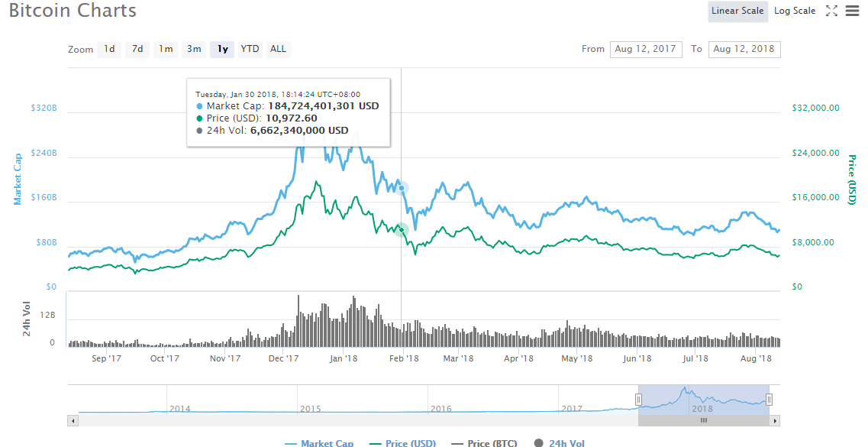Click the Feb '18 axis label

[404, 358]
